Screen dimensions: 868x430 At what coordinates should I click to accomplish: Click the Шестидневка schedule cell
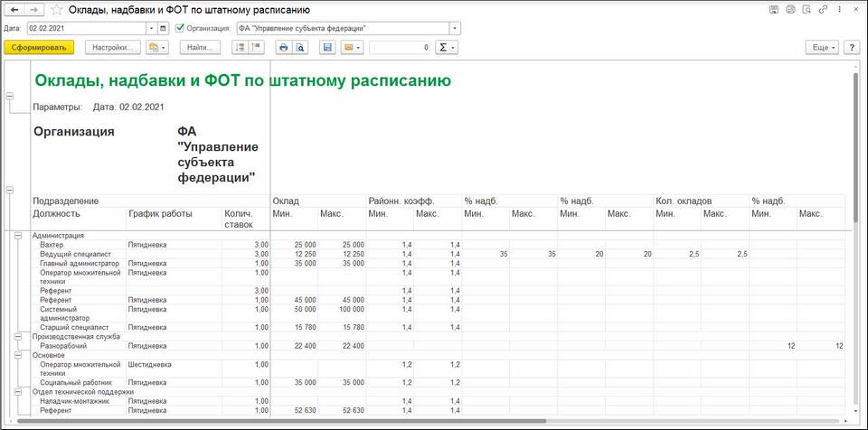(x=174, y=369)
